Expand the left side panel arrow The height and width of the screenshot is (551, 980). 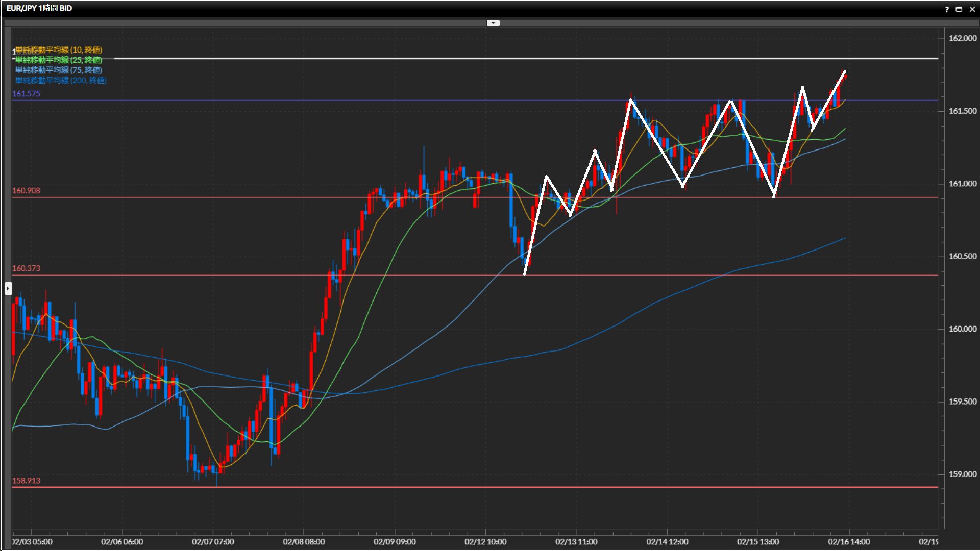[x=8, y=289]
